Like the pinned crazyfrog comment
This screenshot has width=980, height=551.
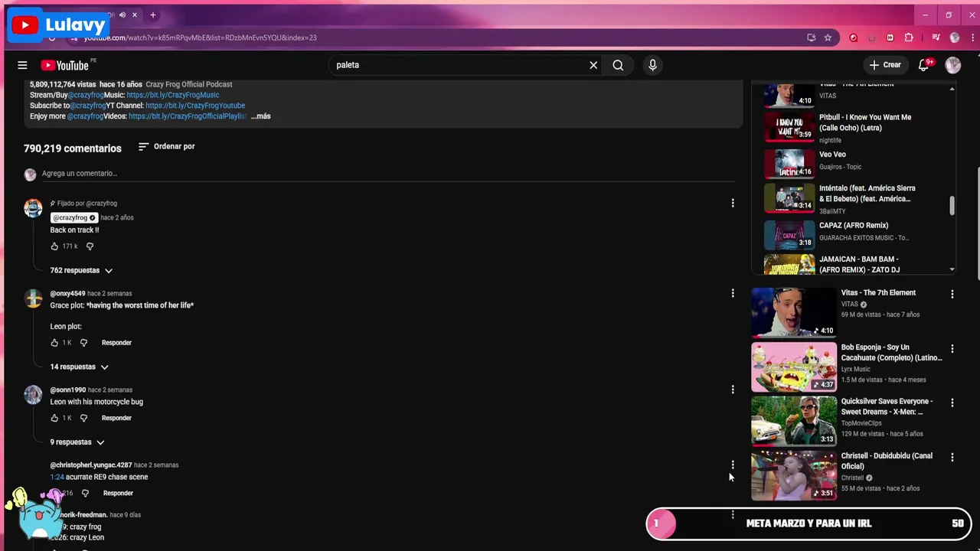pos(54,246)
